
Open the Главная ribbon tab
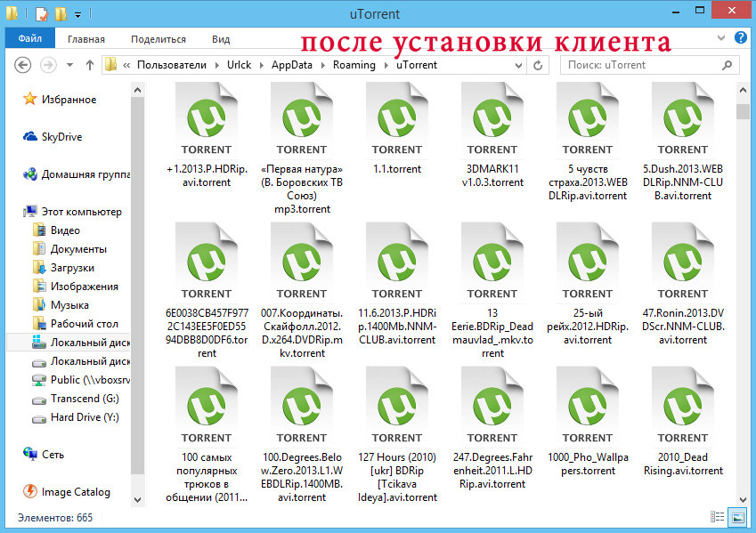(x=85, y=39)
